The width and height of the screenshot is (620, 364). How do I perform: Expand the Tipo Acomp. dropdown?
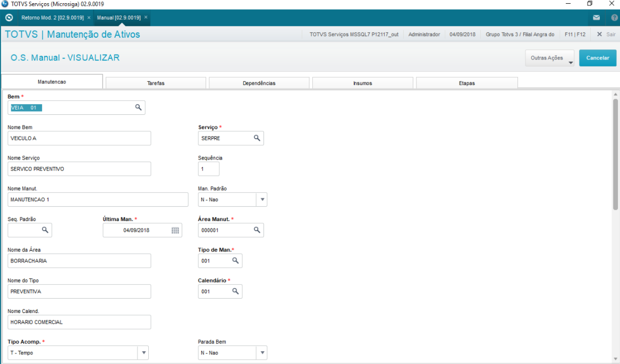(143, 352)
